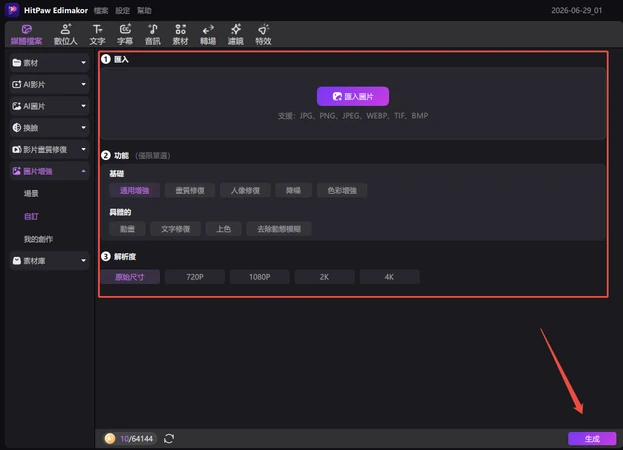Open the 濾鏡 filters tool
623x450 pixels.
point(236,35)
